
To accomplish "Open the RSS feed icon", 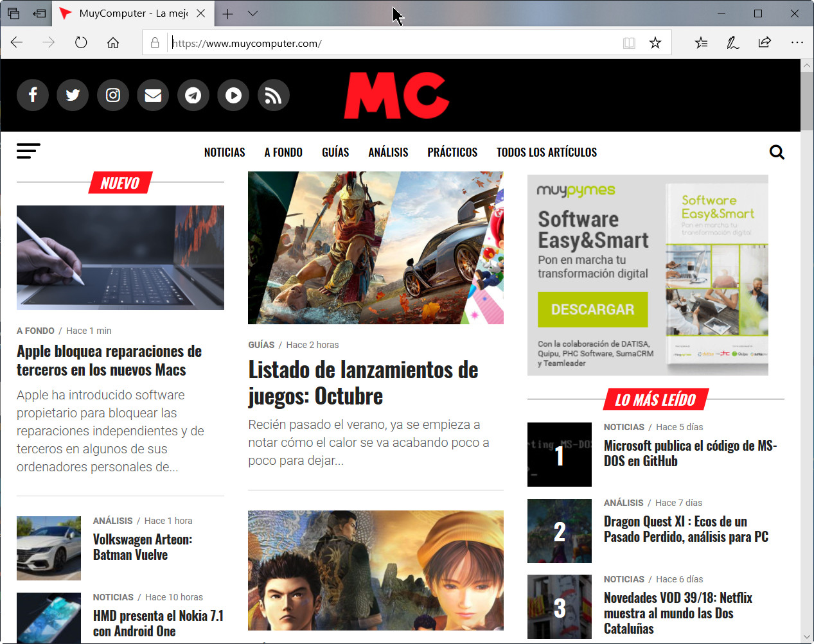I will click(x=273, y=96).
